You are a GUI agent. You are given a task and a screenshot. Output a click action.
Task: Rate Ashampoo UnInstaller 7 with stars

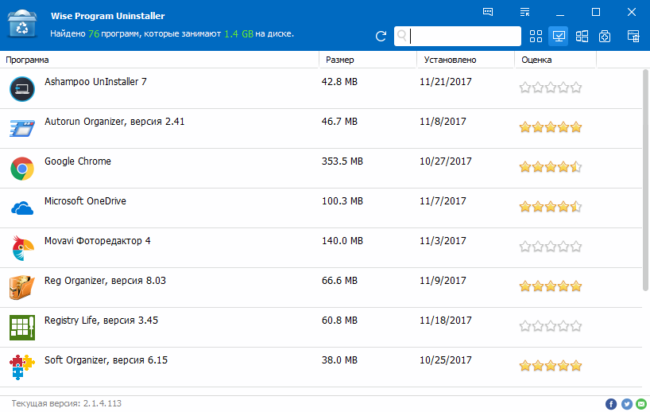(x=551, y=87)
